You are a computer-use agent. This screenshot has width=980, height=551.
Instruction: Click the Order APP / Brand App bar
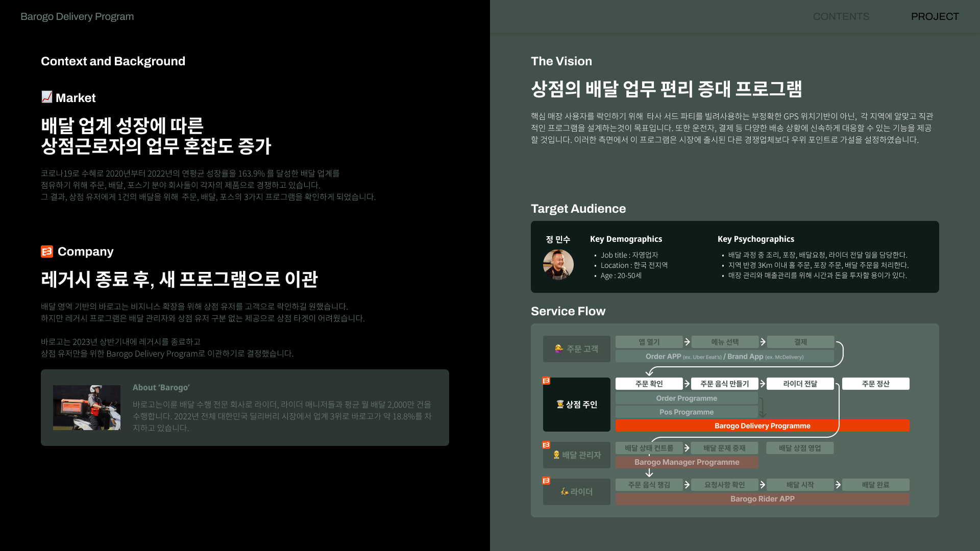click(x=725, y=356)
